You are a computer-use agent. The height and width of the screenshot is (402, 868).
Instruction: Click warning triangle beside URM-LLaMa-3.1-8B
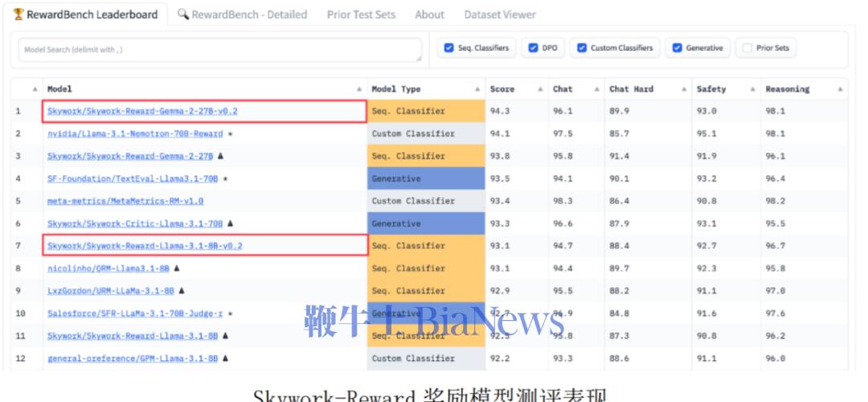pos(182,291)
